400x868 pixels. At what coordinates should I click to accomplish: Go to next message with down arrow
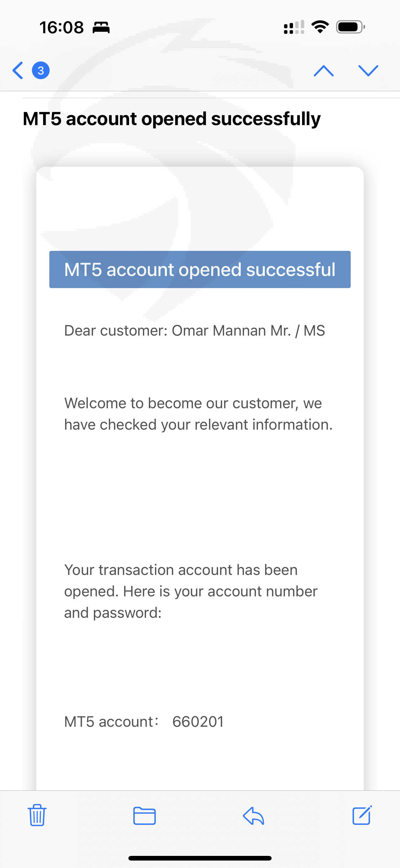pos(368,71)
